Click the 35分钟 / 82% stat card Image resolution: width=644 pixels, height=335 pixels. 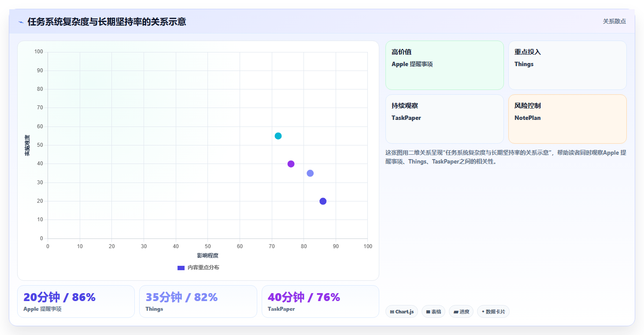[198, 301]
